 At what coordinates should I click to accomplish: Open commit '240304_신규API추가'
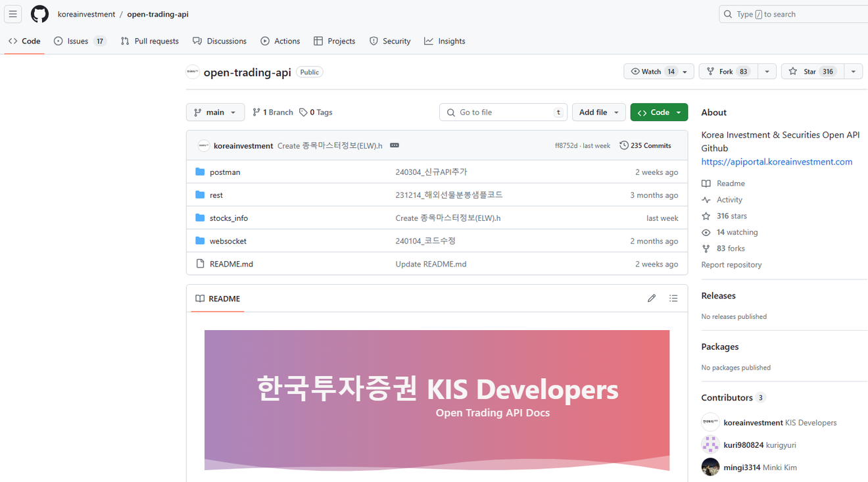tap(431, 172)
